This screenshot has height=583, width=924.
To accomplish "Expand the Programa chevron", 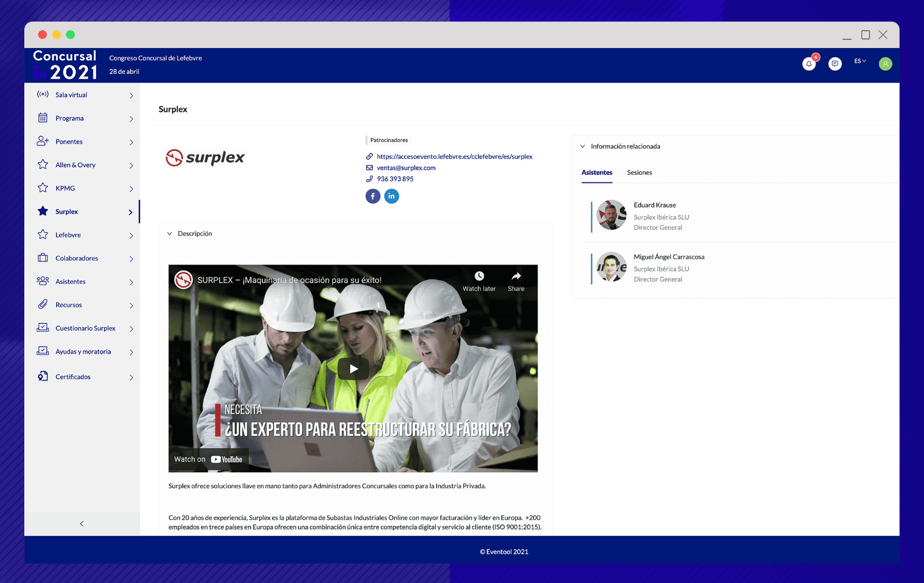I will tap(131, 119).
